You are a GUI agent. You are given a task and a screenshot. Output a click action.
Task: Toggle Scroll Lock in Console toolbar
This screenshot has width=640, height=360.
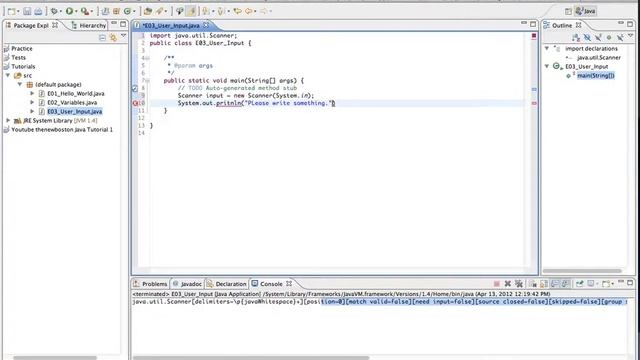click(x=544, y=284)
